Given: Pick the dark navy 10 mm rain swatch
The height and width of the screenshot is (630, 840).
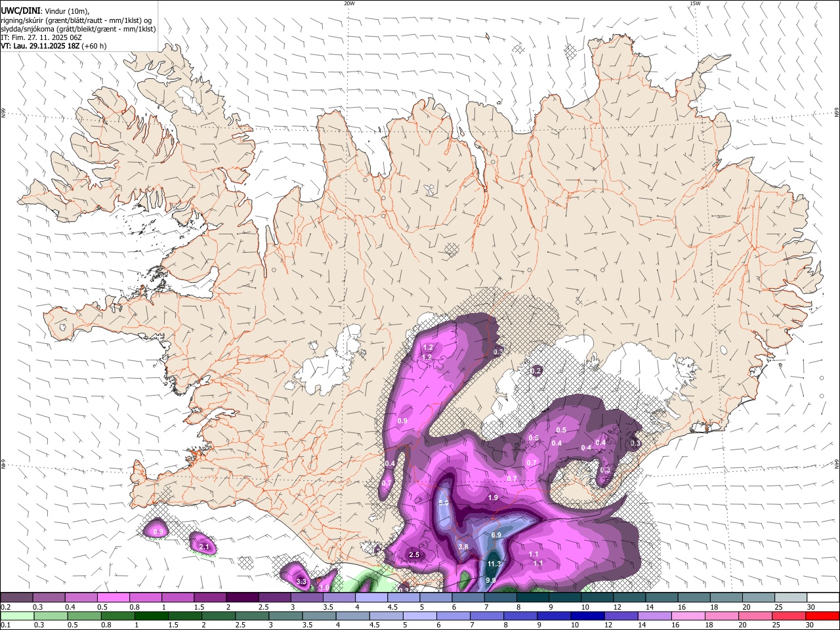Looking at the screenshot, I should coord(587,616).
